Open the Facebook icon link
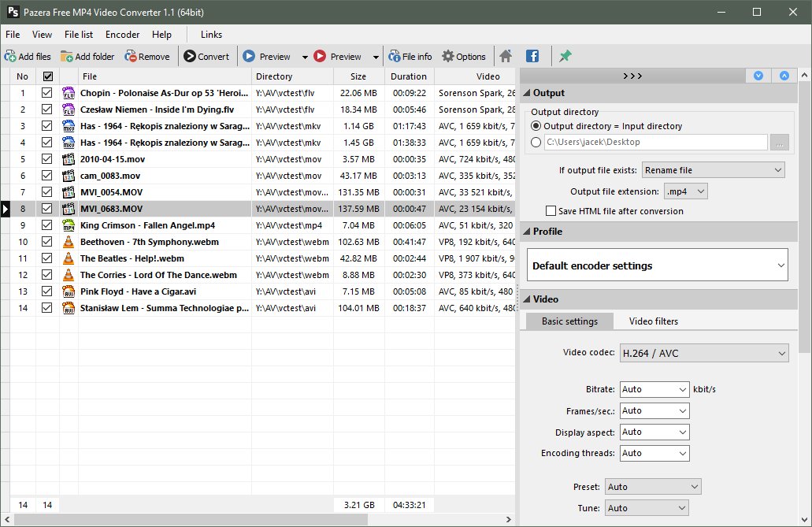 coord(532,56)
